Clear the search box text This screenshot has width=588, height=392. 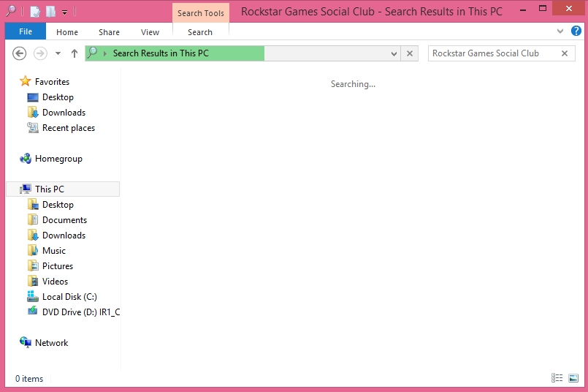click(x=565, y=53)
